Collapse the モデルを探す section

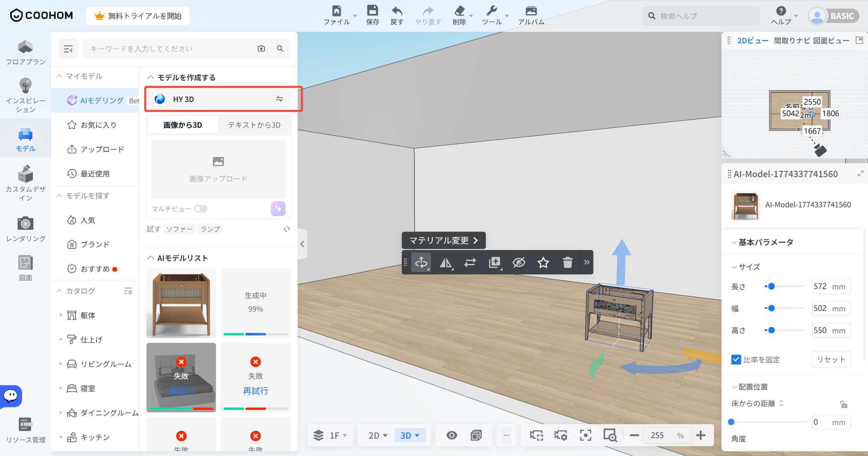[59, 196]
